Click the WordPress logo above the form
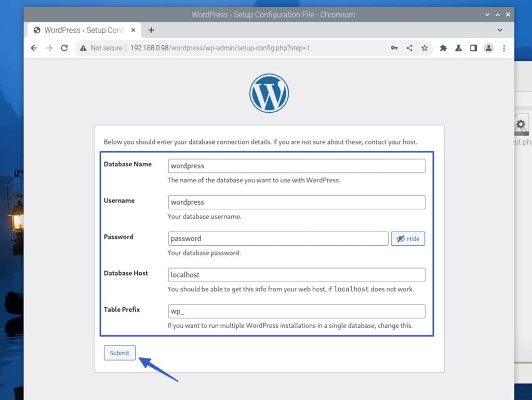This screenshot has height=400, width=532. (269, 93)
